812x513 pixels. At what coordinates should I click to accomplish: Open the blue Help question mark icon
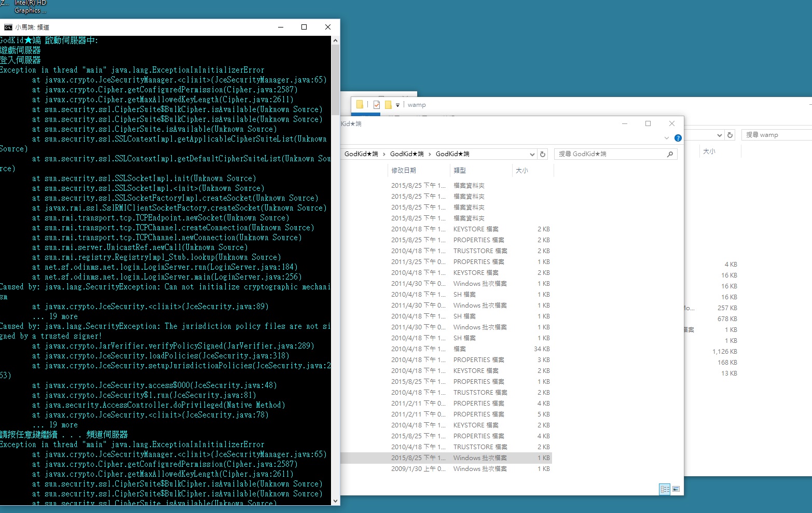(678, 138)
